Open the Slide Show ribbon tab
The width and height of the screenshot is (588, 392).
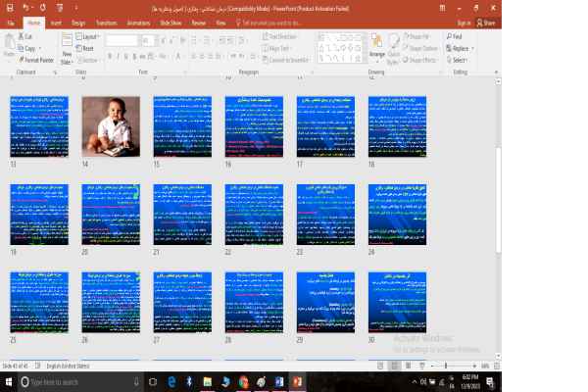pyautogui.click(x=172, y=20)
